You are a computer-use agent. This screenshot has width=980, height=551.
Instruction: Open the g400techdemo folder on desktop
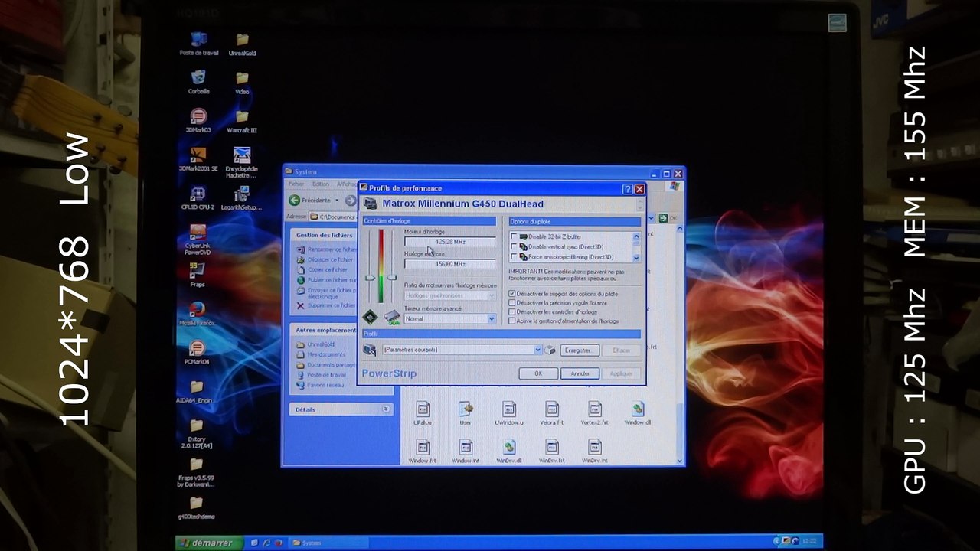coord(197,507)
